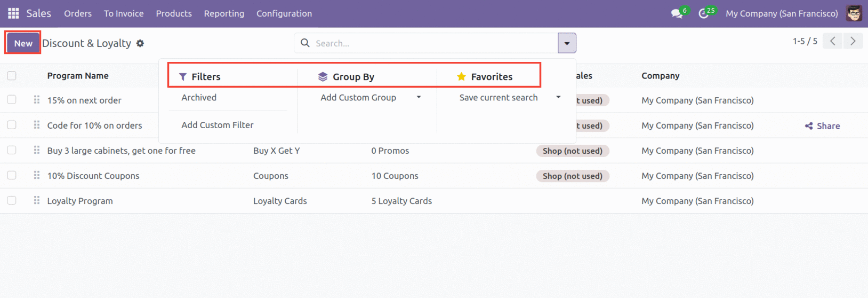
Task: Open the Reporting menu
Action: coord(224,13)
